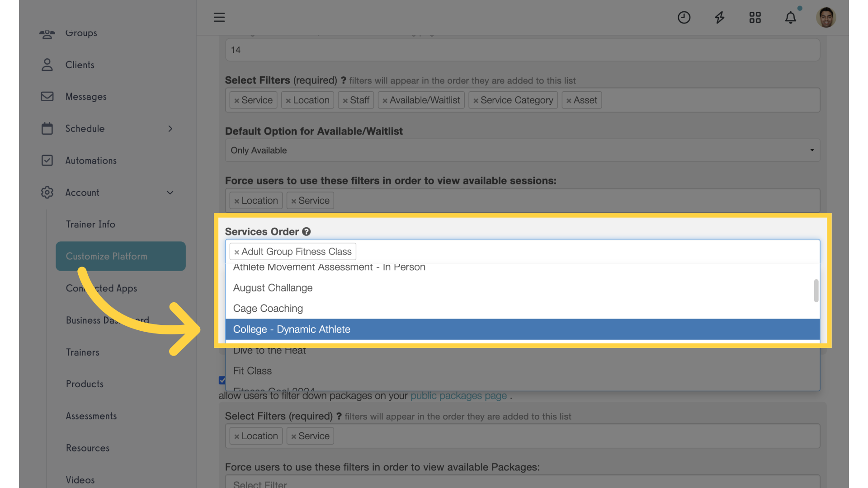This screenshot has width=868, height=488.
Task: Click the Groups sidebar icon
Action: coord(47,33)
